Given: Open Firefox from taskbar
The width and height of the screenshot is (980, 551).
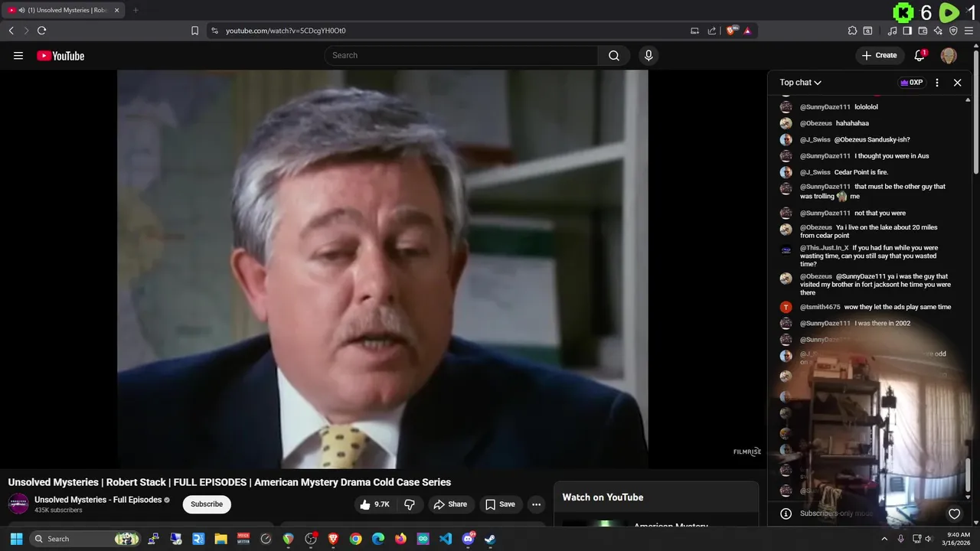Looking at the screenshot, I should pos(400,539).
